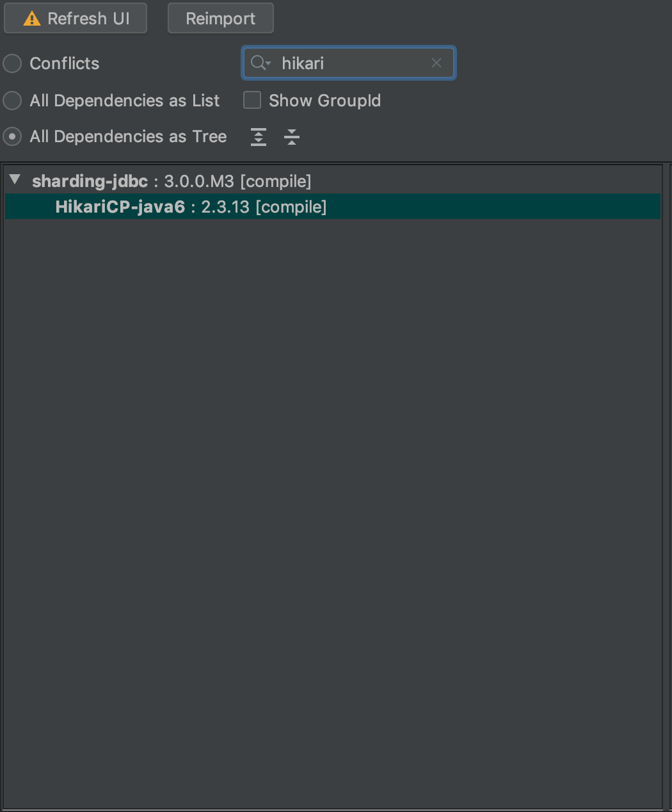Select the Conflicts radio button

point(12,63)
